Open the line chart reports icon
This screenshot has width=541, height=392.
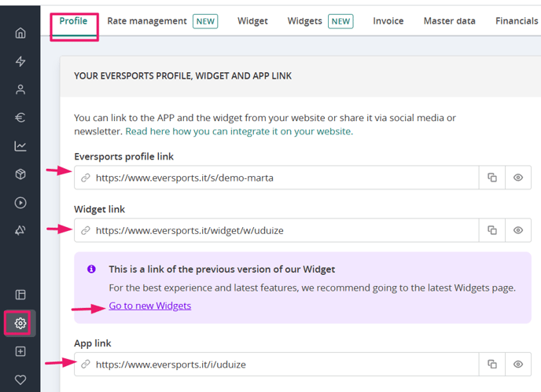click(20, 146)
